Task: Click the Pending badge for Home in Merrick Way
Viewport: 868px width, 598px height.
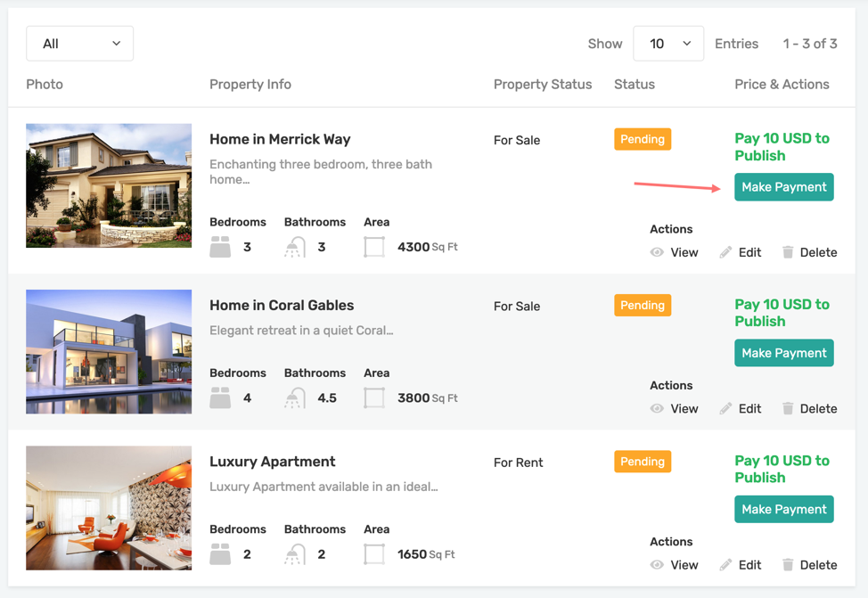Action: point(643,139)
